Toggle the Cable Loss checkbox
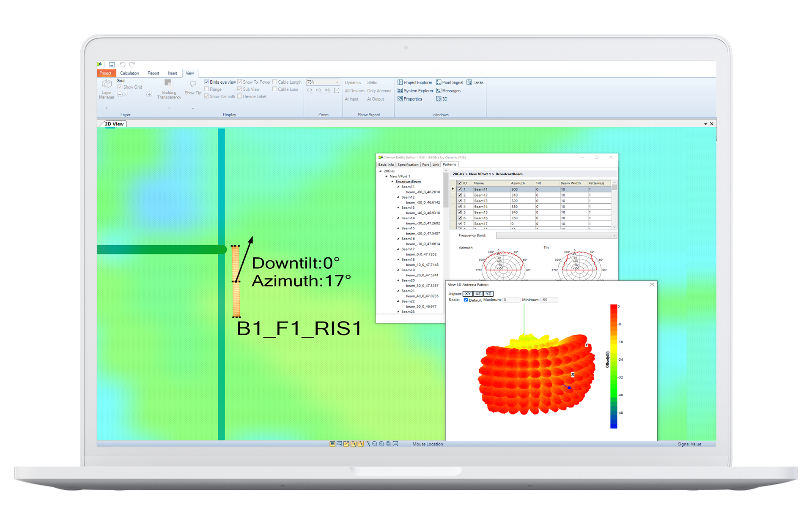This screenshot has width=812, height=524. coord(275,89)
